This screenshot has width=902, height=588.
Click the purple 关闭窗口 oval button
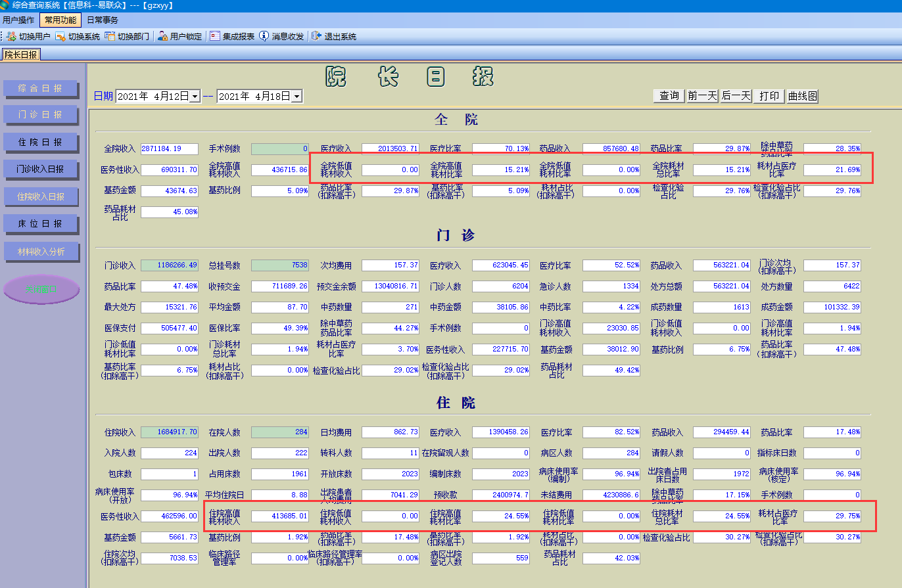click(x=41, y=289)
